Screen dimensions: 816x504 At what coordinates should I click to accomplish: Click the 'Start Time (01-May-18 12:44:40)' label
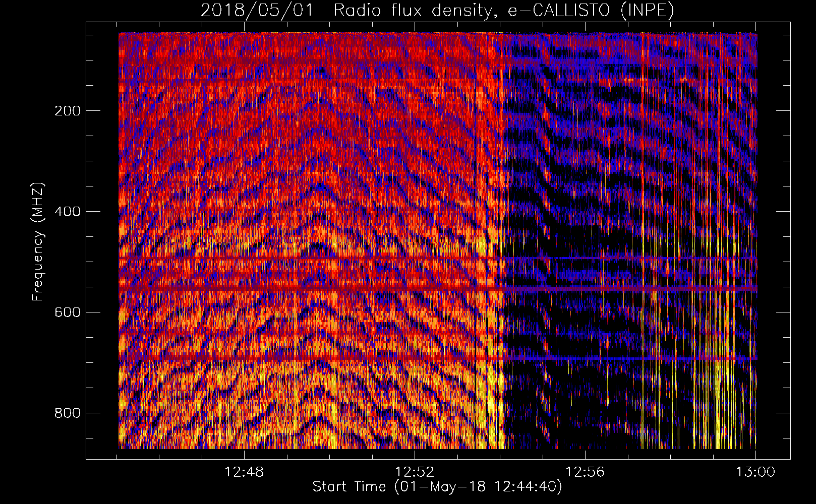[x=437, y=487]
